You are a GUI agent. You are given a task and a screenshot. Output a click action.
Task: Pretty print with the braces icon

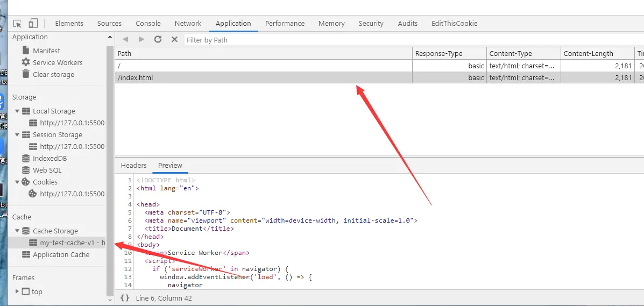[x=125, y=298]
